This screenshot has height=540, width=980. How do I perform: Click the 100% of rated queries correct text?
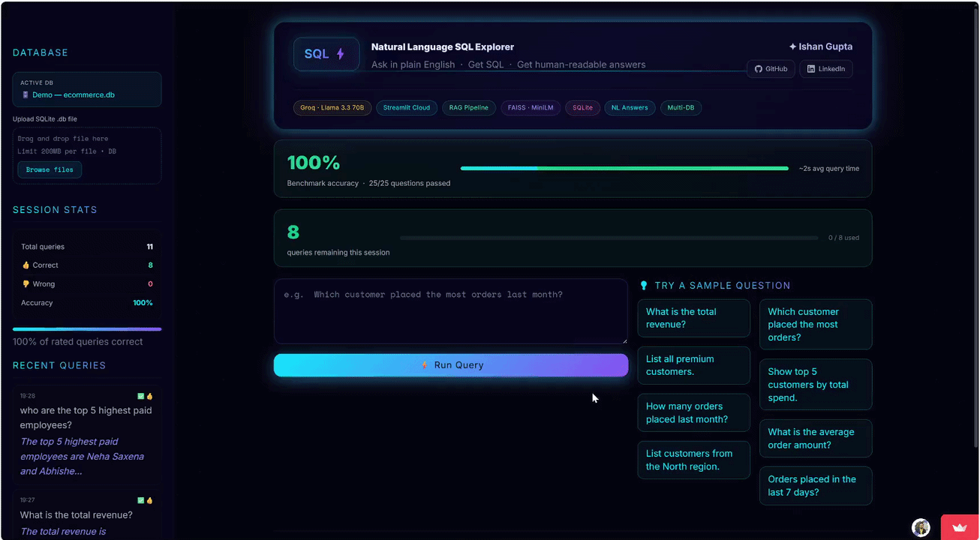coord(78,342)
